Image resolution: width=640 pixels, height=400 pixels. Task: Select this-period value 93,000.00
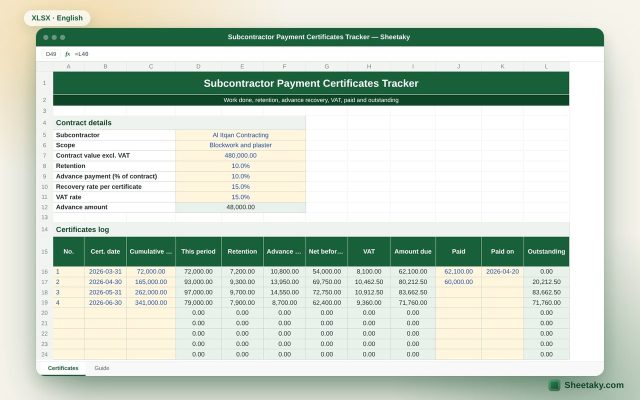point(198,282)
